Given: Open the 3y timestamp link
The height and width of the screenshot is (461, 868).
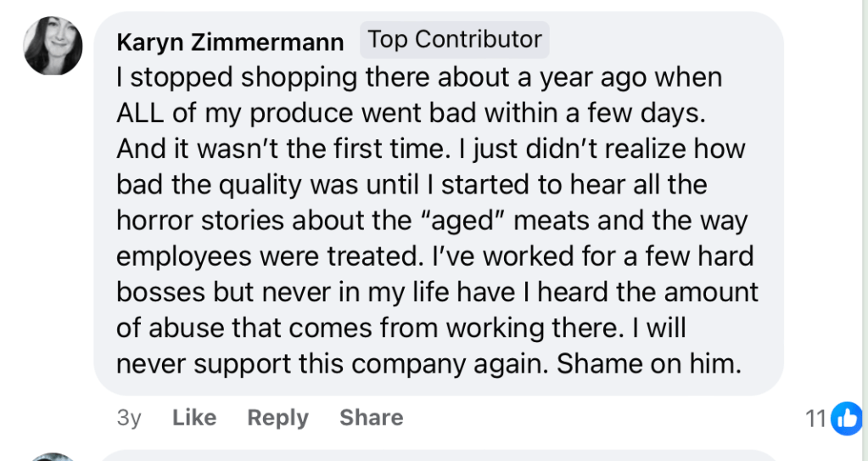Looking at the screenshot, I should pyautogui.click(x=129, y=418).
